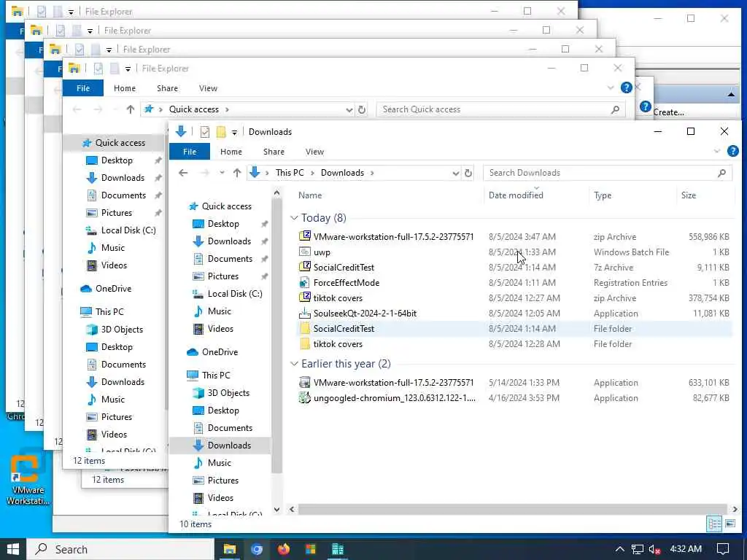This screenshot has height=560, width=747.
Task: Open address dropdown in Quick access window
Action: point(349,109)
